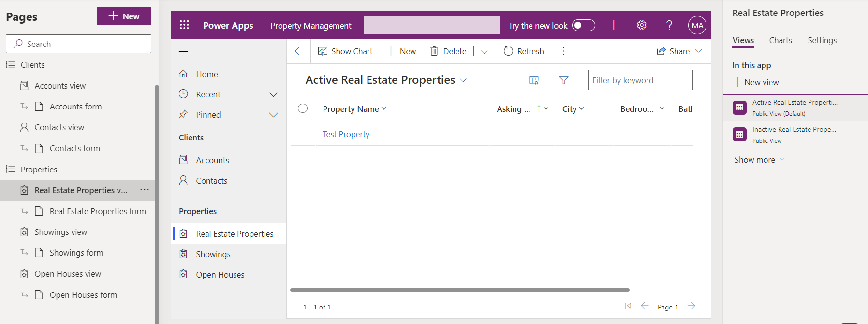The height and width of the screenshot is (324, 868).
Task: Toggle the select-all rows circle
Action: [x=303, y=108]
